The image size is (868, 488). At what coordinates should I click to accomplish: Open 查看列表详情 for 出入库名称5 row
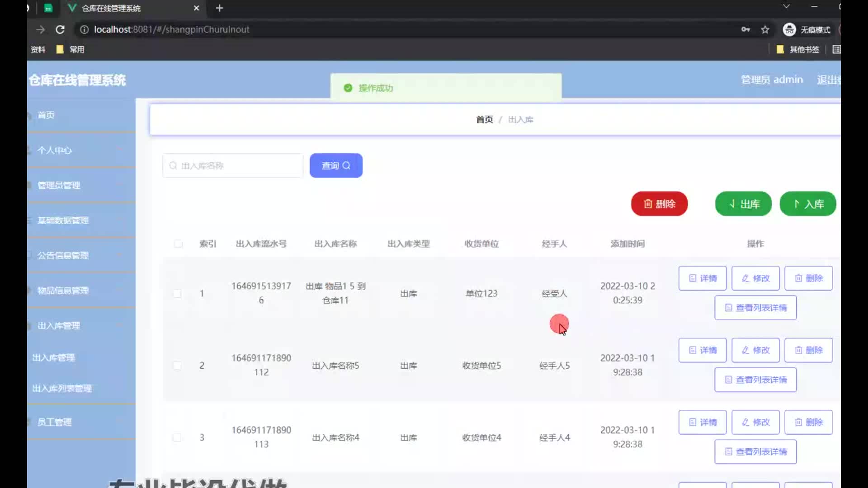[755, 380]
